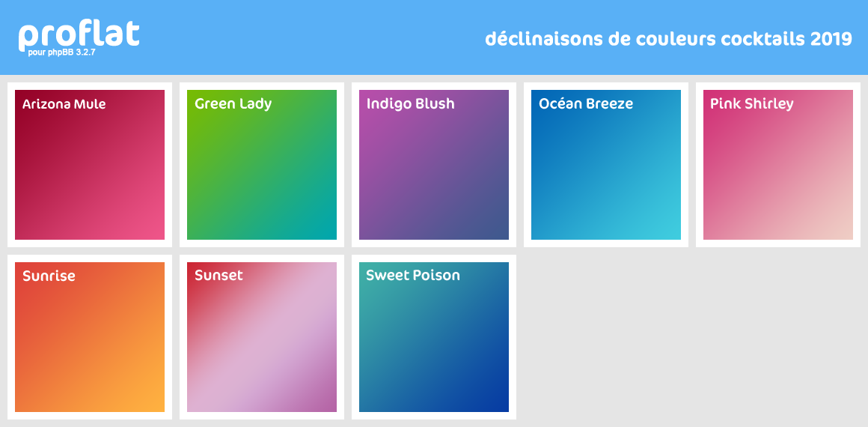The image size is (868, 427).
Task: Click the 'Sunset' label text
Action: click(218, 276)
